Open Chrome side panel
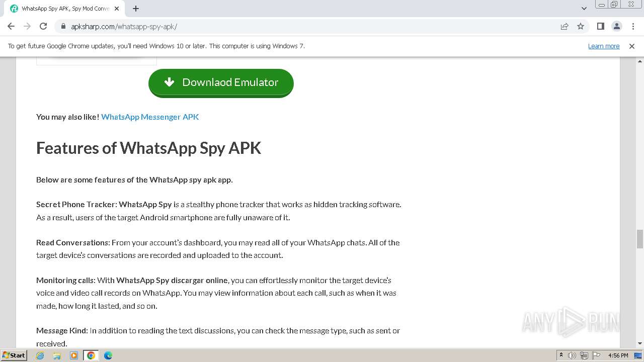This screenshot has width=644, height=362. click(601, 26)
